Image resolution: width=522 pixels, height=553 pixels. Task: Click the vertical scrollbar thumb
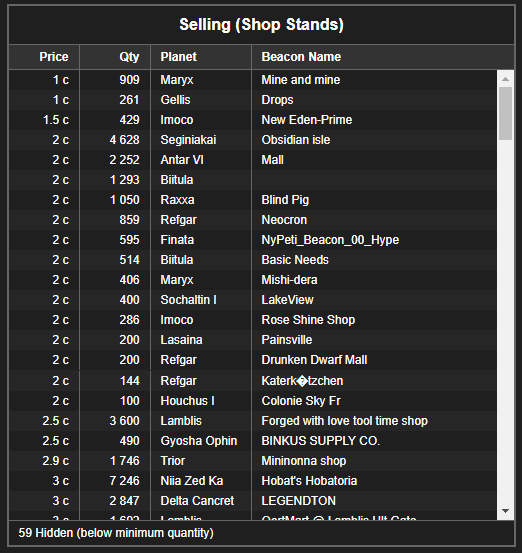pos(505,114)
